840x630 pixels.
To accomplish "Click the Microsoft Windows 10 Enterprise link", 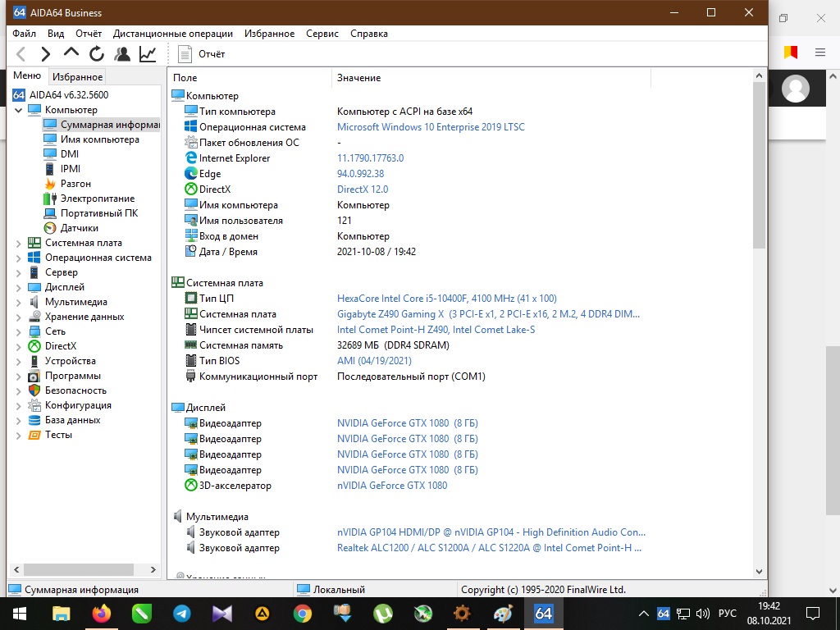I will point(431,127).
